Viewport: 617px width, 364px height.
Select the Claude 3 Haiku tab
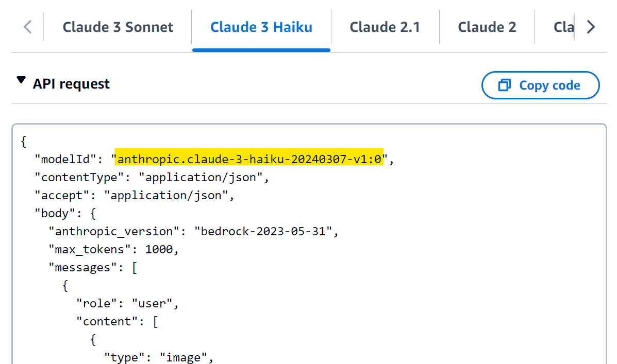click(261, 27)
